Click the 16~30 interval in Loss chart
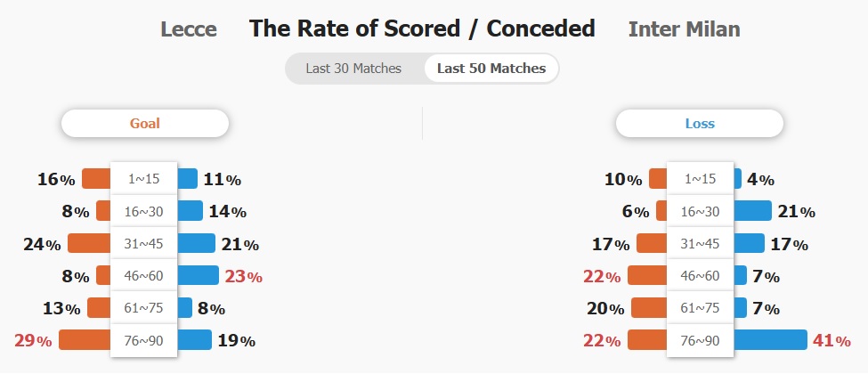This screenshot has height=374, width=868. [700, 211]
